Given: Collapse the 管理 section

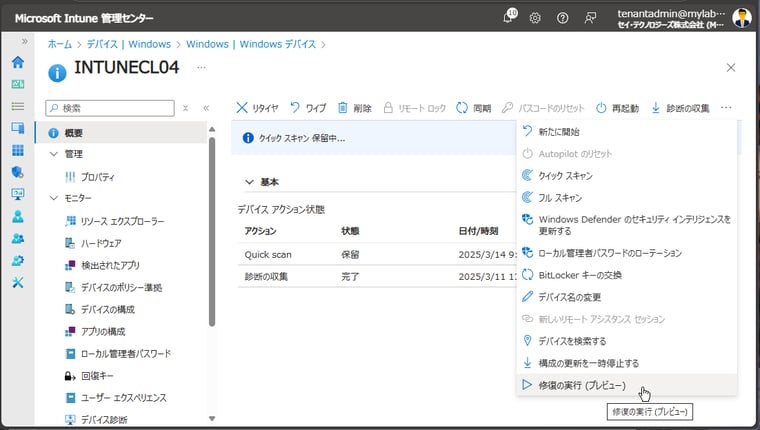Looking at the screenshot, I should pyautogui.click(x=54, y=154).
